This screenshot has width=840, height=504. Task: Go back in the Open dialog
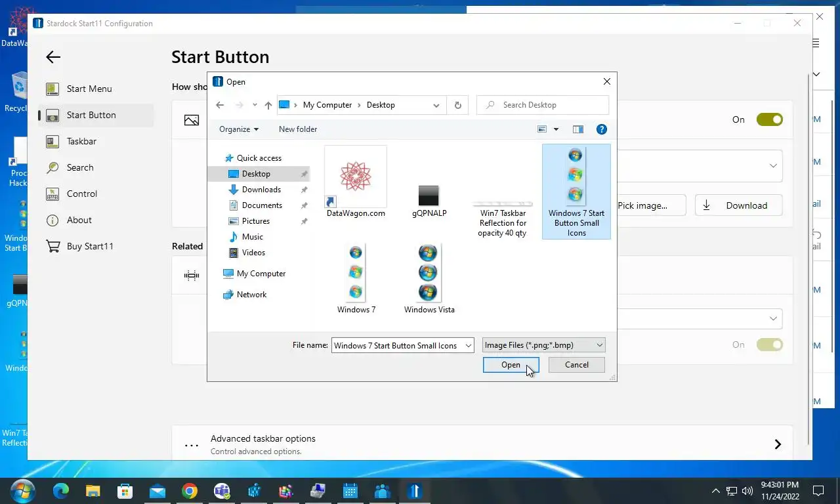(220, 105)
